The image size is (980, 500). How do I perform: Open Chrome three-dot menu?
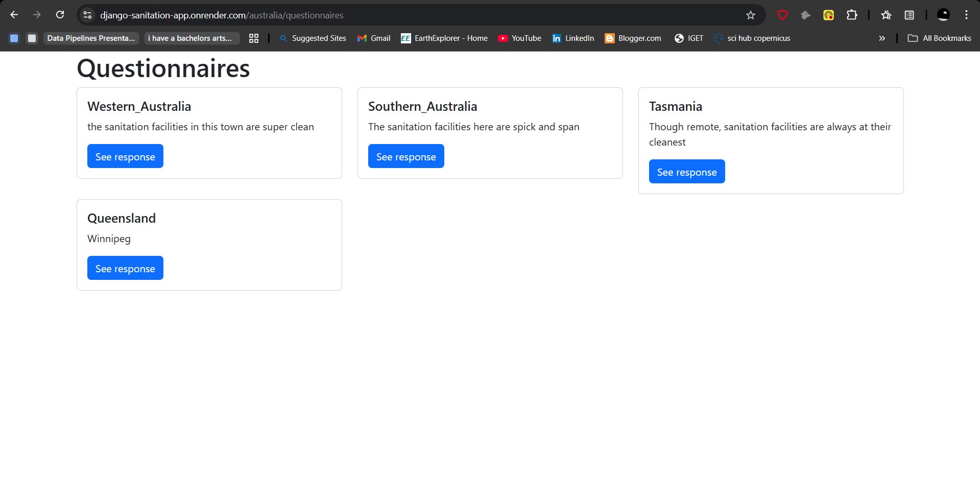pos(966,15)
